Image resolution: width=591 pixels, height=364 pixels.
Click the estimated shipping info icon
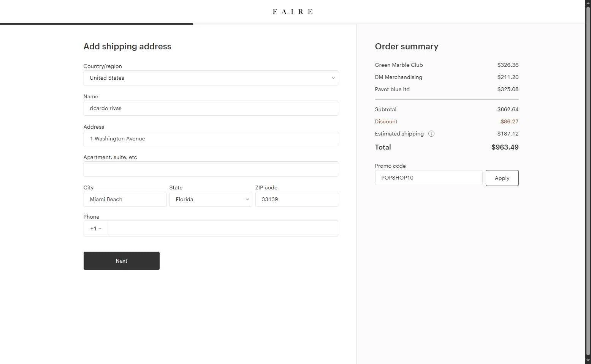coord(431,134)
